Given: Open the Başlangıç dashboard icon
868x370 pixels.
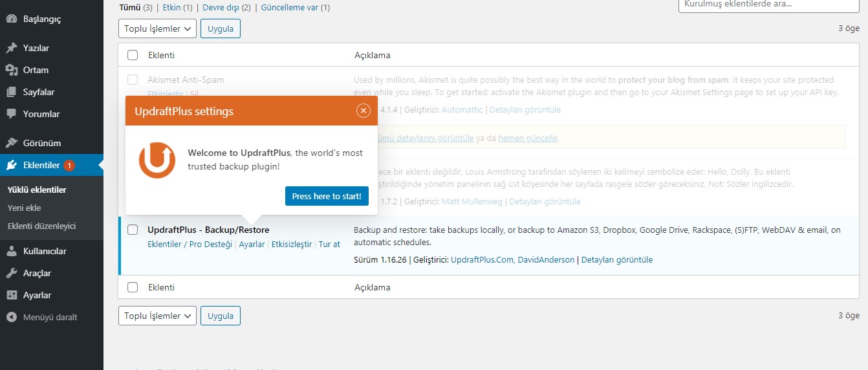Looking at the screenshot, I should [11, 19].
